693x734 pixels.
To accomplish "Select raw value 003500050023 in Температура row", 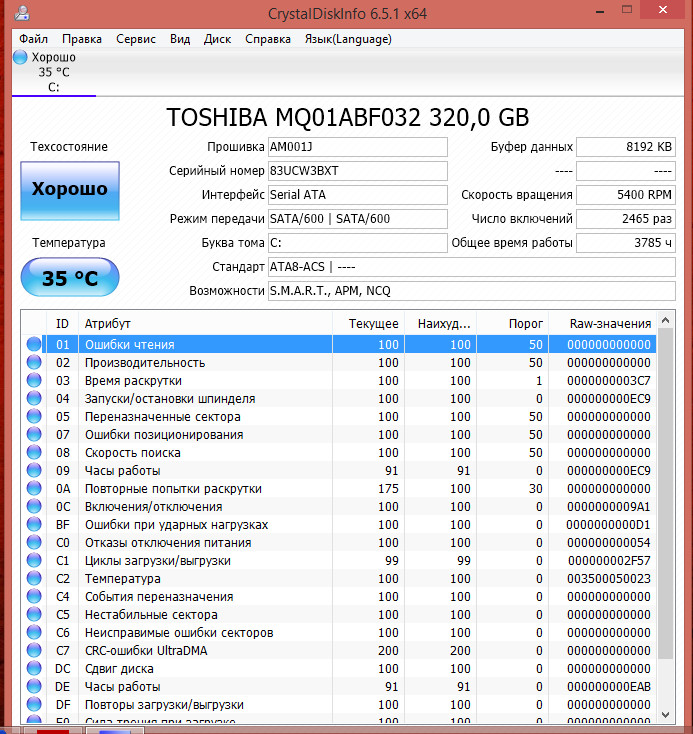I will point(609,579).
